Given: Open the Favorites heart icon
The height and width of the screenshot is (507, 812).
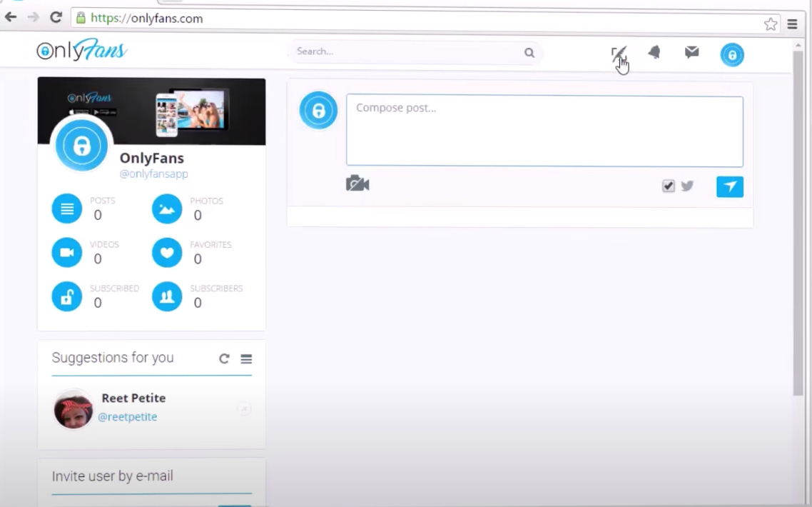Looking at the screenshot, I should click(167, 253).
